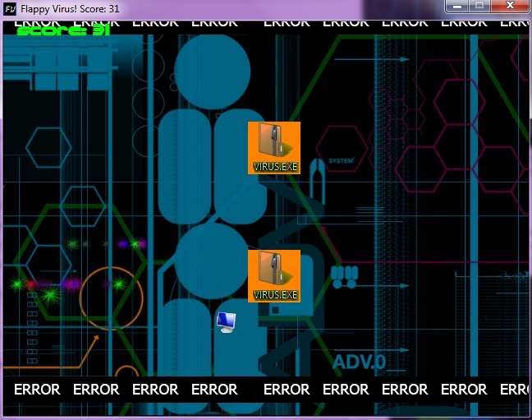The height and width of the screenshot is (420, 532).
Task: Click the Flappy Virus app icon in title bar
Action: pyautogui.click(x=11, y=7)
